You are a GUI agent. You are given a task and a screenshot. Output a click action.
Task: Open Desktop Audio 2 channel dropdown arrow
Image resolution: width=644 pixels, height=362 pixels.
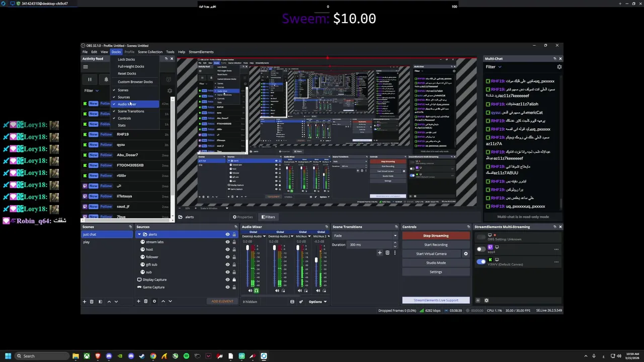coord(291,236)
